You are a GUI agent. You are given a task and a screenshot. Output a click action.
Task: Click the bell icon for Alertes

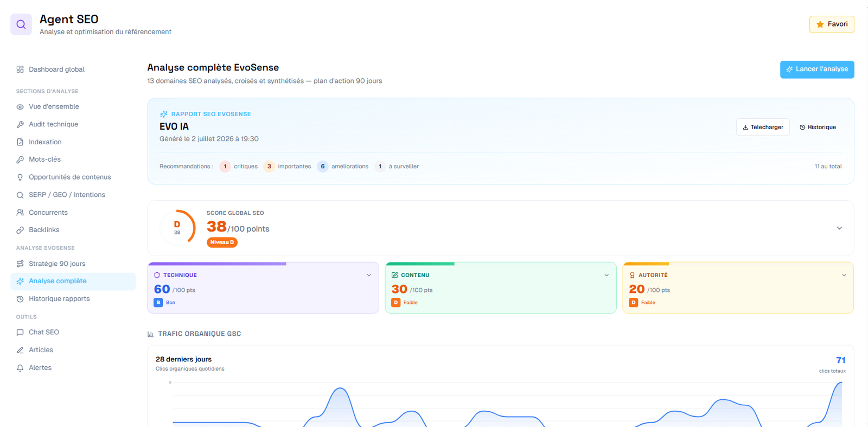(20, 368)
